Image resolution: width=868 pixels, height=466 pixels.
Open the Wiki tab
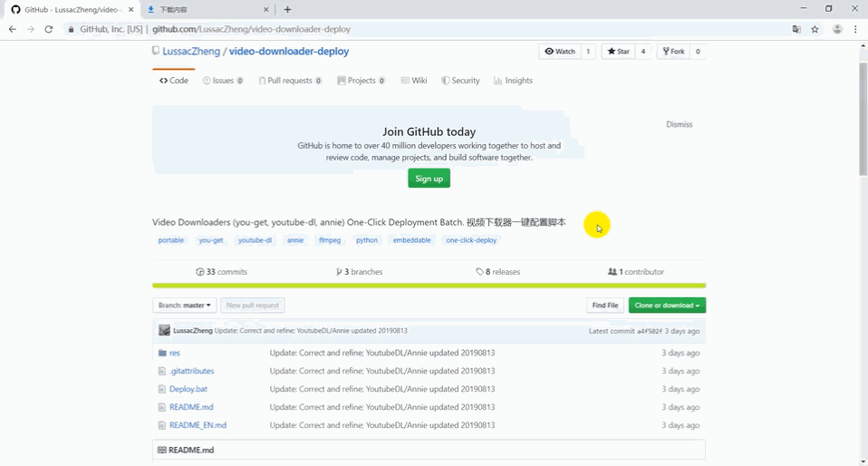point(414,81)
